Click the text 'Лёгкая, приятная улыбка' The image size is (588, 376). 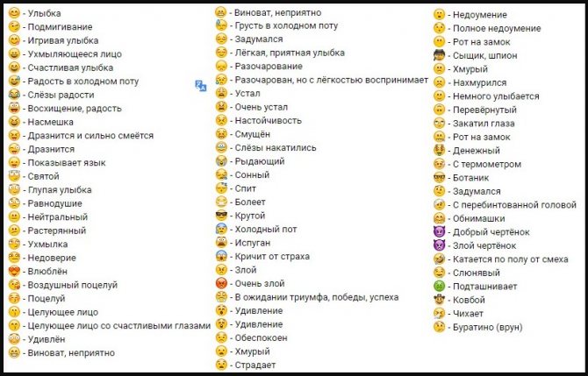pyautogui.click(x=290, y=53)
